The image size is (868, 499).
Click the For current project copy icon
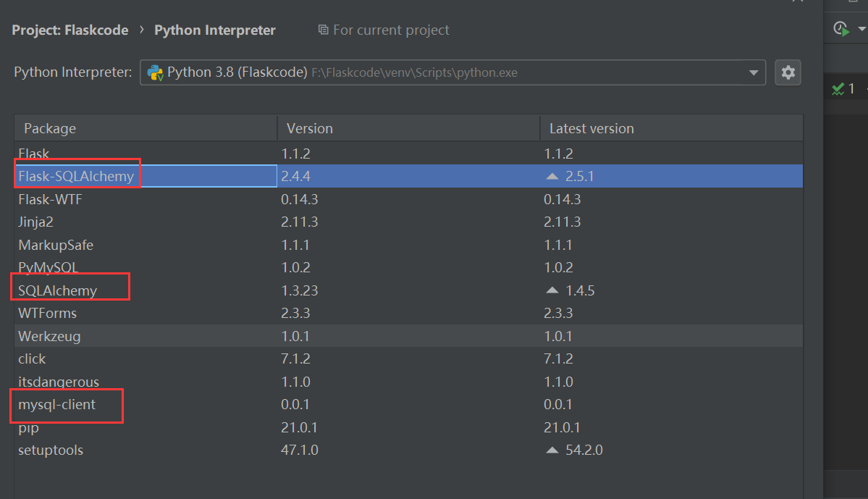click(x=324, y=30)
